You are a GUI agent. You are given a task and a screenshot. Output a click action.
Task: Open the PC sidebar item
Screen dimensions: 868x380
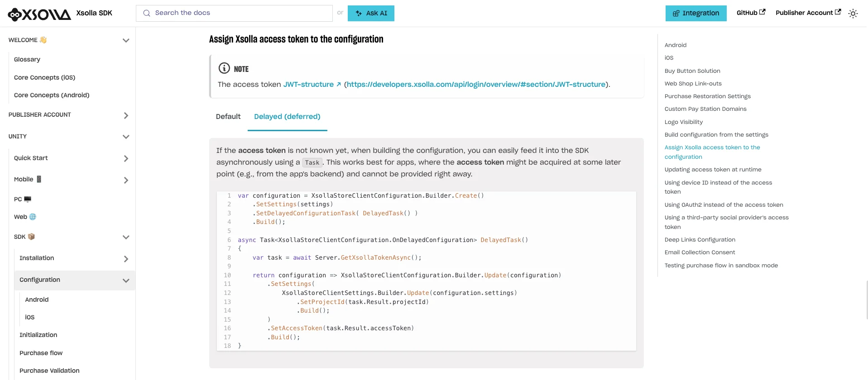pyautogui.click(x=23, y=199)
